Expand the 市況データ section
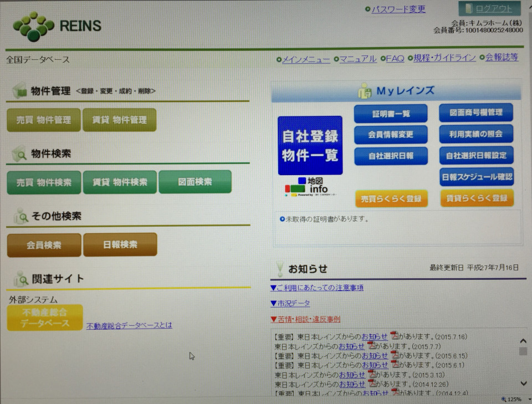The height and width of the screenshot is (404, 532). pyautogui.click(x=290, y=303)
